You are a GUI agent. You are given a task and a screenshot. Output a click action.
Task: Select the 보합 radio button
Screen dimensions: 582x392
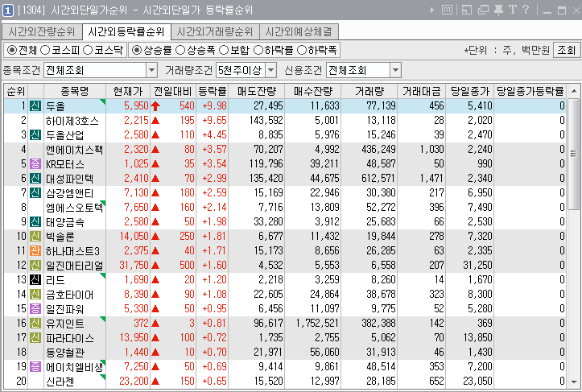point(224,50)
